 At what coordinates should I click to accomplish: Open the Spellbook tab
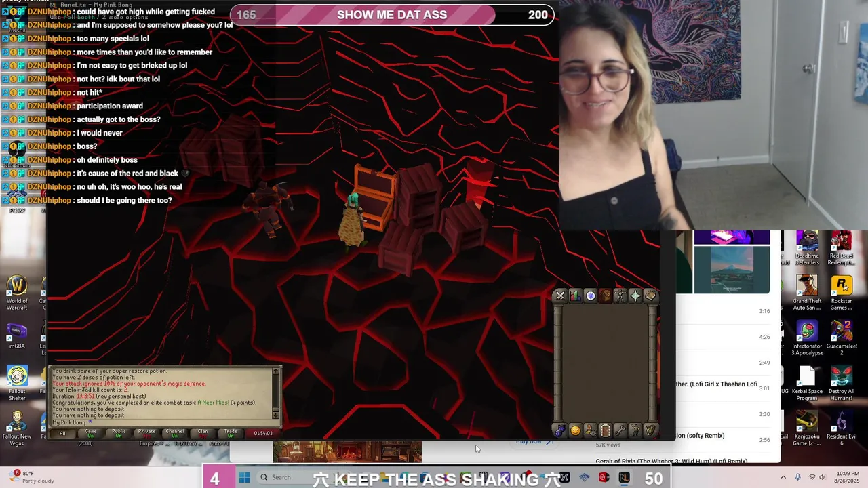click(650, 296)
